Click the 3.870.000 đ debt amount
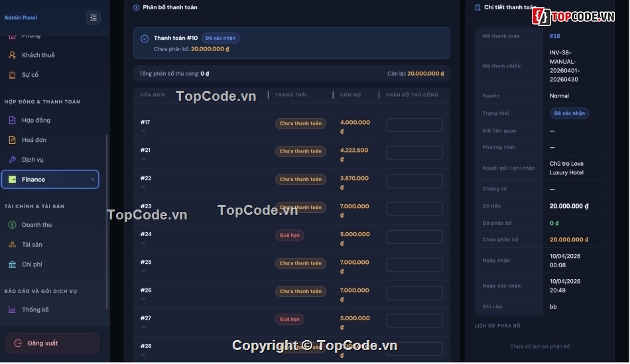This screenshot has width=630, height=364. coord(354,183)
